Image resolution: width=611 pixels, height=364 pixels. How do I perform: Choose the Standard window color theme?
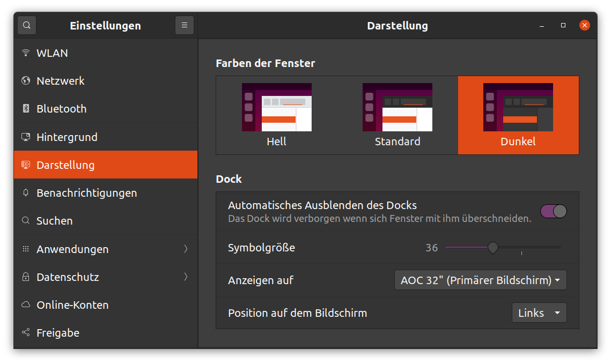tap(397, 115)
